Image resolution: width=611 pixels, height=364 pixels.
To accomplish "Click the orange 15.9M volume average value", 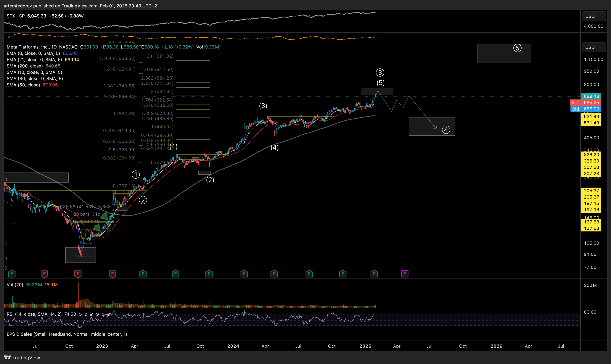I will pyautogui.click(x=51, y=285).
